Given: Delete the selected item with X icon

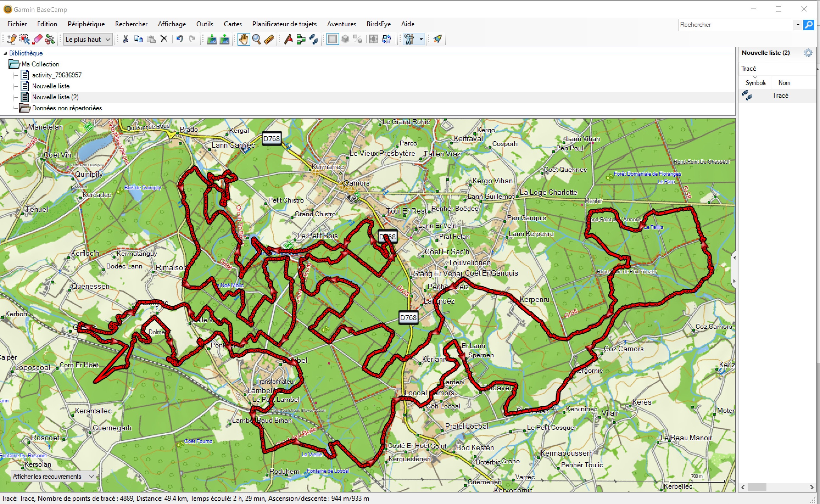Looking at the screenshot, I should tap(164, 39).
